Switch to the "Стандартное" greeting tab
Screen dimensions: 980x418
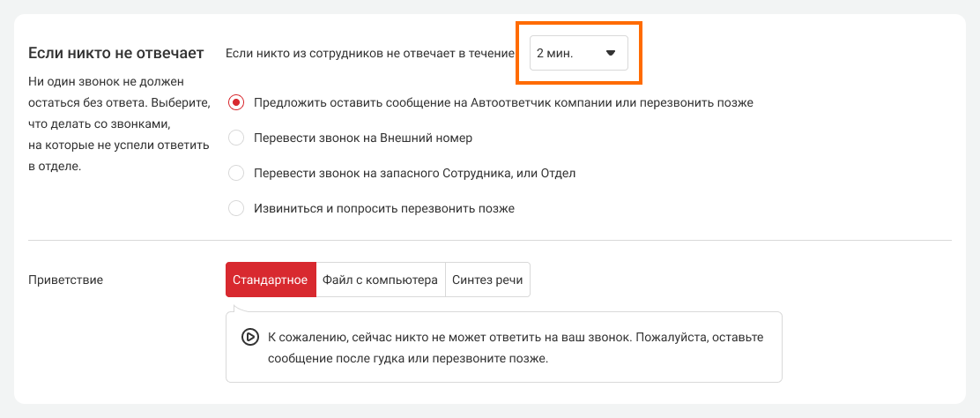tap(270, 280)
